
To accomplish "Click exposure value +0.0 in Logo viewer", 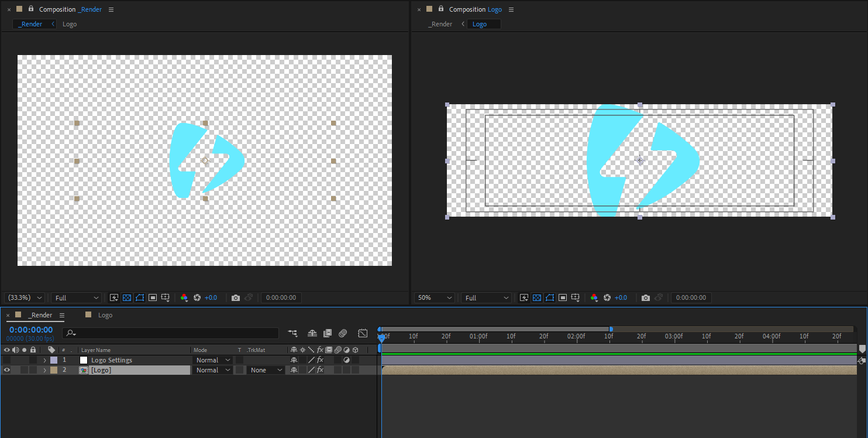I will pyautogui.click(x=621, y=297).
